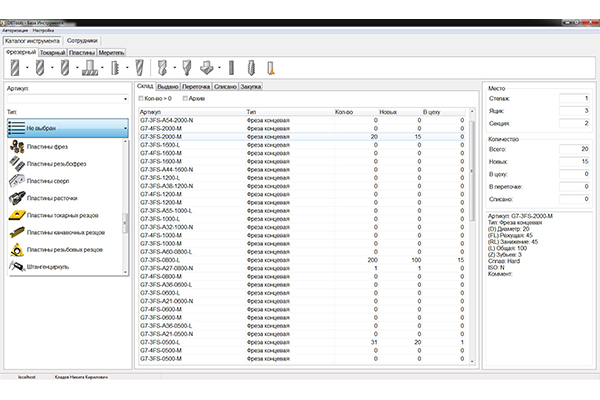Click the type list scrollbar up arrow
Image resolution: width=600 pixels, height=400 pixels.
pos(125,142)
